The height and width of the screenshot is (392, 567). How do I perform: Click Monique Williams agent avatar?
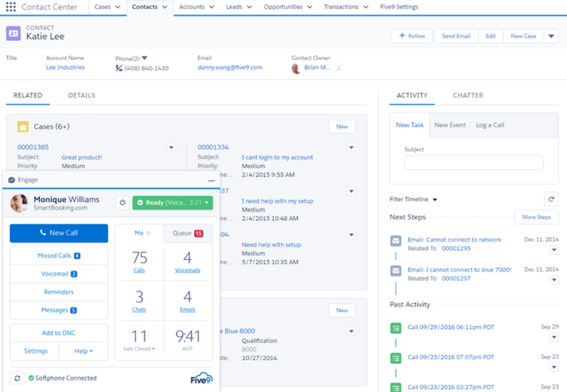19,203
